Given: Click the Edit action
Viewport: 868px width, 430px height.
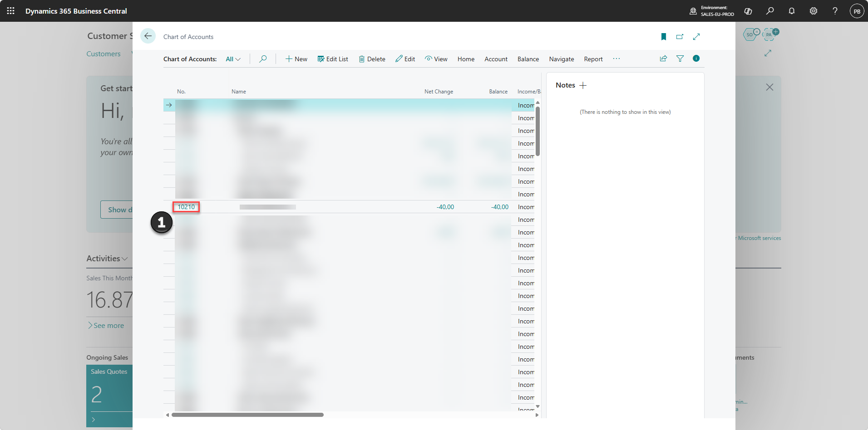Looking at the screenshot, I should coord(405,59).
